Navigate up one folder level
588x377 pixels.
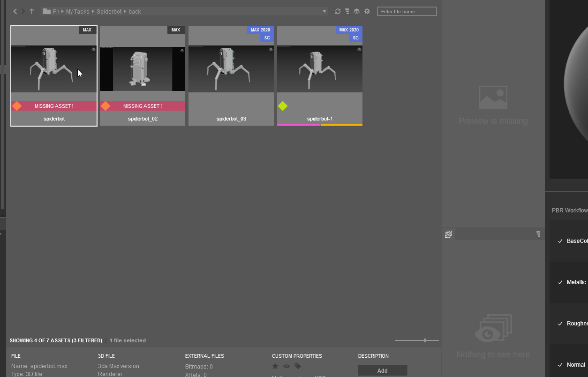pos(31,11)
